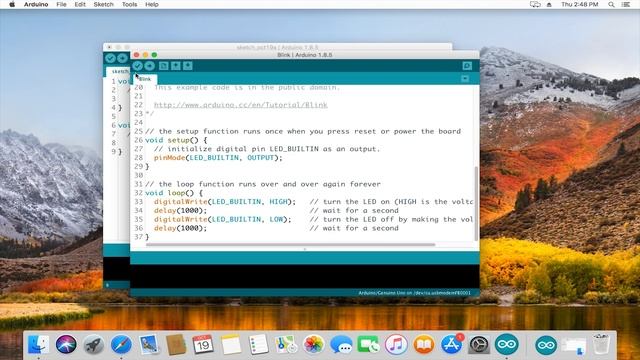
Task: Open the Tools menu
Action: (129, 4)
